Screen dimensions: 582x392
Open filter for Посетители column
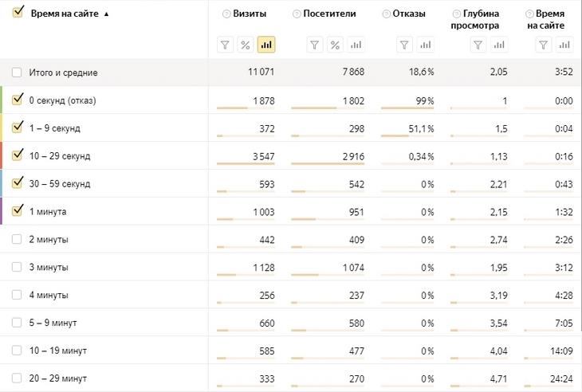pos(314,45)
